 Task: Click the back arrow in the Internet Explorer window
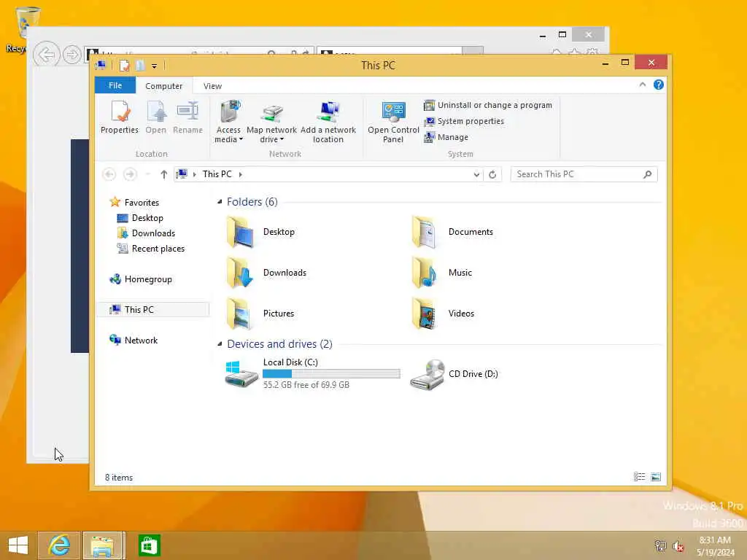[x=47, y=55]
